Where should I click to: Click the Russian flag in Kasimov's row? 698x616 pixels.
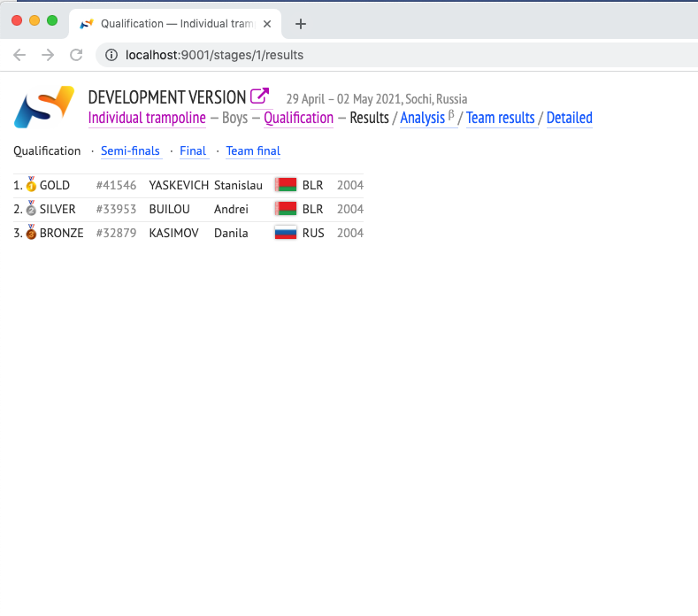[x=286, y=233]
